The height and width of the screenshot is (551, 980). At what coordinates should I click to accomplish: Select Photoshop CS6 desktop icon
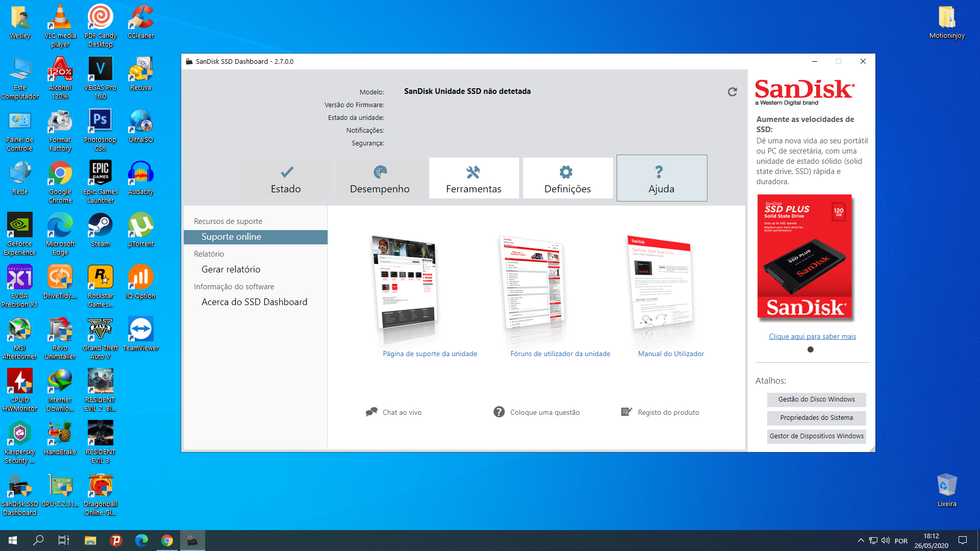point(101,130)
